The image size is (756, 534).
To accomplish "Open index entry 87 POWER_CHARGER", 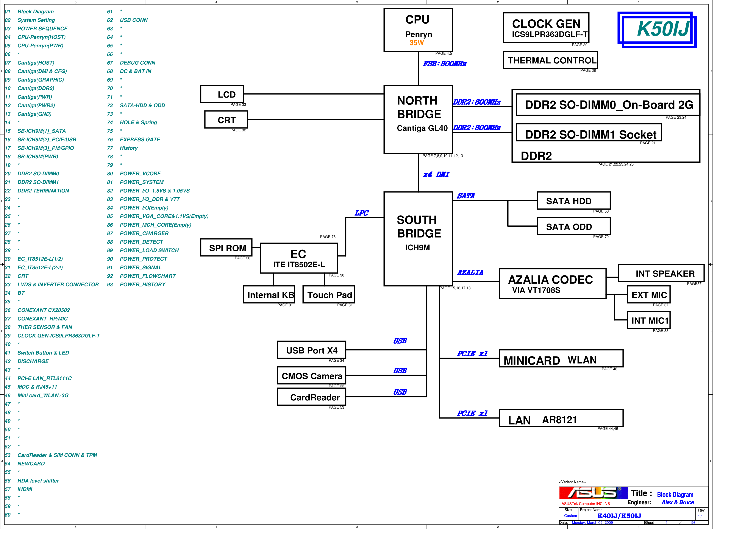I will click(x=138, y=234).
